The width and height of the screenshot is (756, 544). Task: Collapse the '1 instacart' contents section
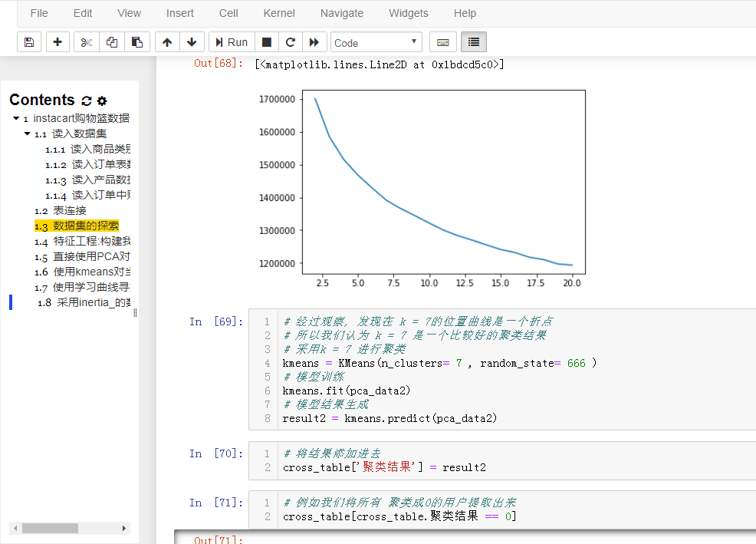[x=16, y=119]
